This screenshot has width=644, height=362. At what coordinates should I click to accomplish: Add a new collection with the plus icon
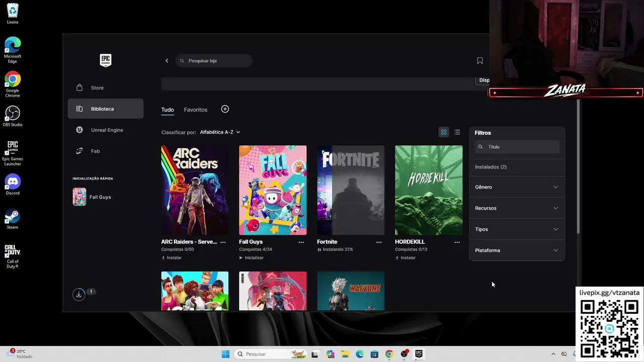coord(225,109)
